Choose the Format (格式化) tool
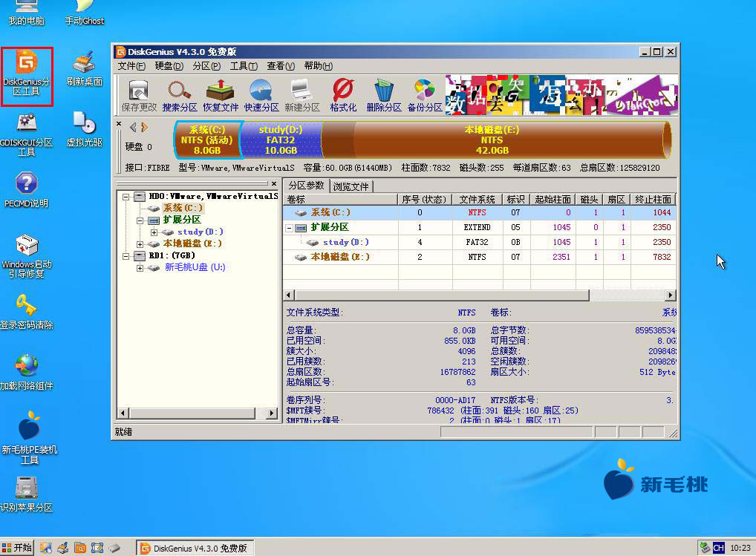The image size is (756, 556). (343, 96)
